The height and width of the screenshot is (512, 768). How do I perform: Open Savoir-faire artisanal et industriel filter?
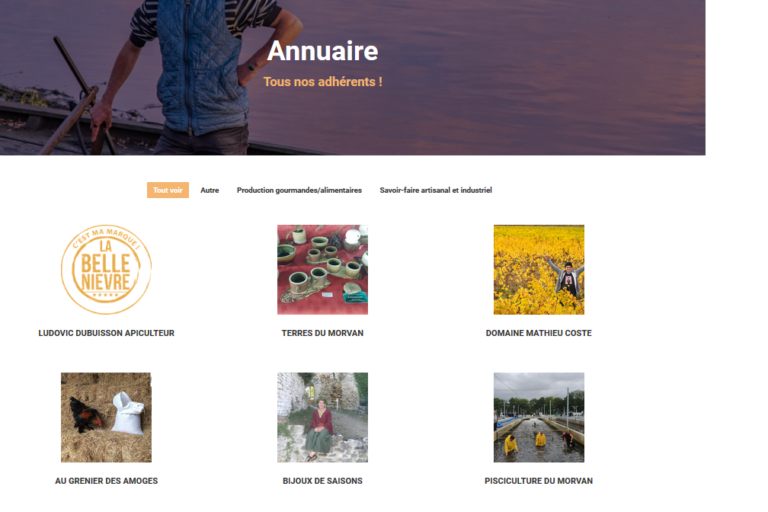(435, 190)
